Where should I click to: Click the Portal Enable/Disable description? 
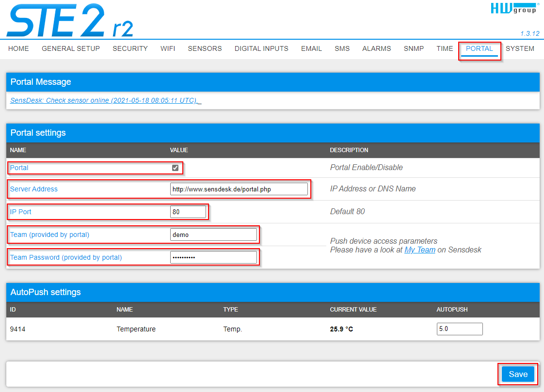[367, 167]
